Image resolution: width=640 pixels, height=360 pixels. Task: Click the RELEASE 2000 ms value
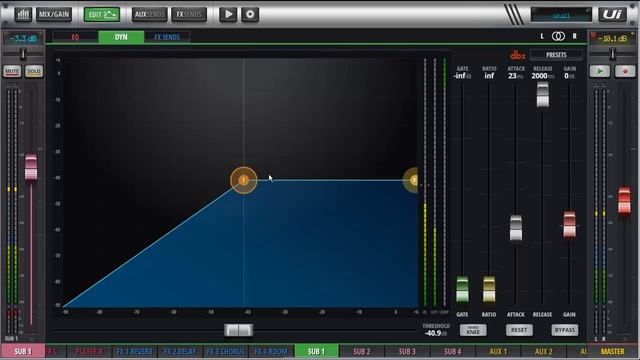click(x=542, y=76)
